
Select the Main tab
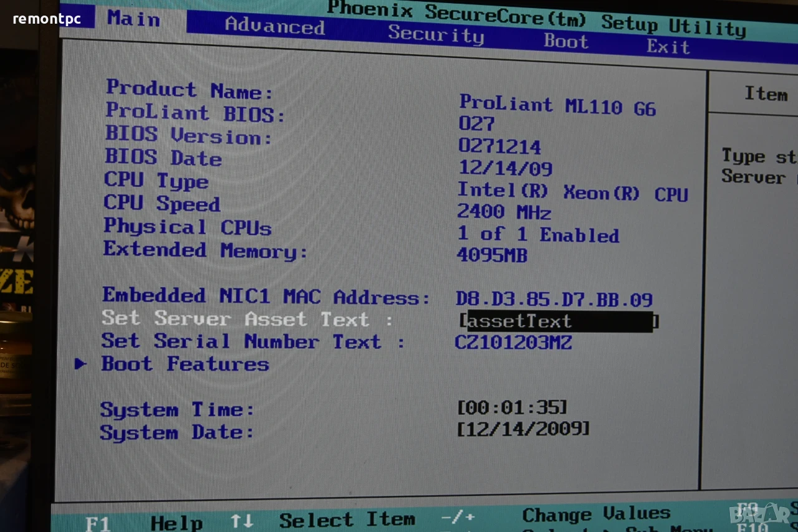(x=133, y=18)
